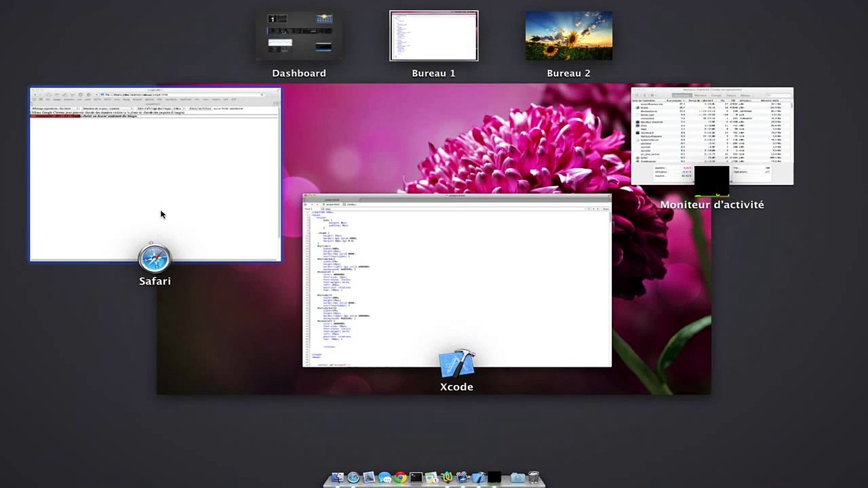868x488 pixels.
Task: Open Terminal from the Dock
Action: tap(416, 477)
